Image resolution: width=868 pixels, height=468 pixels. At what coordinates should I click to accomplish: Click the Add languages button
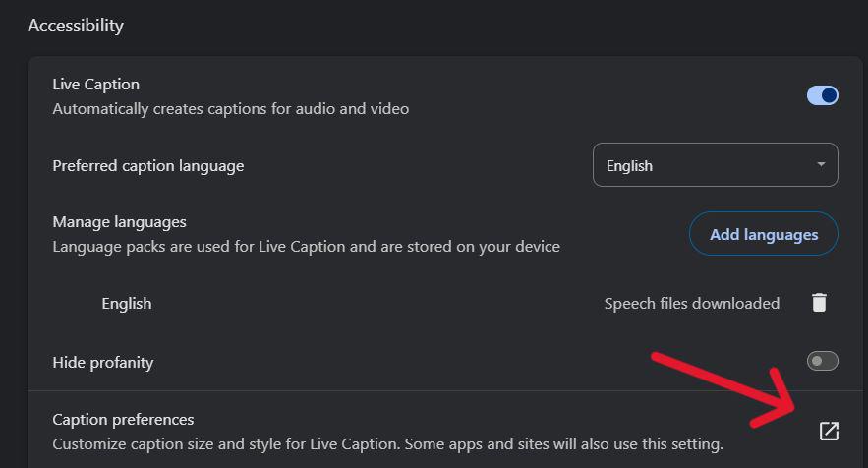coord(764,234)
